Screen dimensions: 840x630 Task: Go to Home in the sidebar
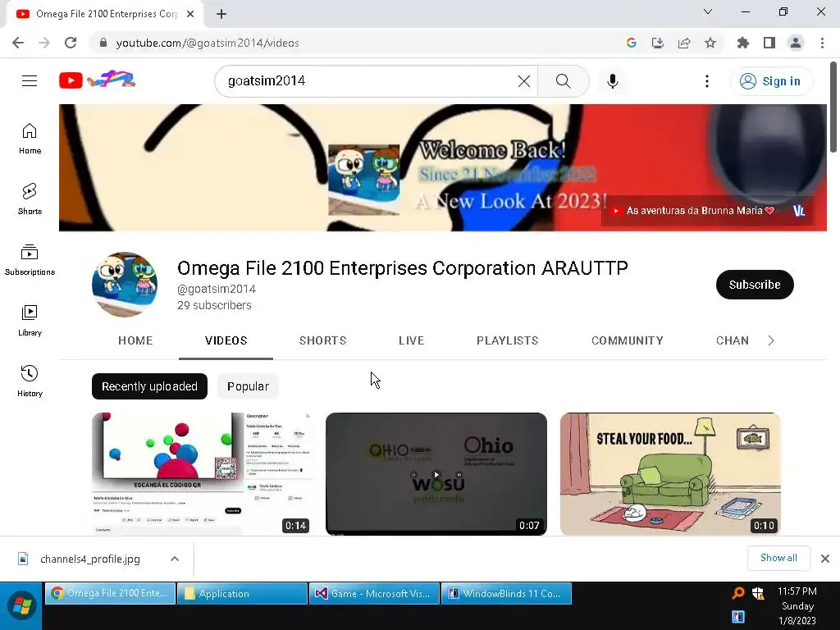(30, 139)
